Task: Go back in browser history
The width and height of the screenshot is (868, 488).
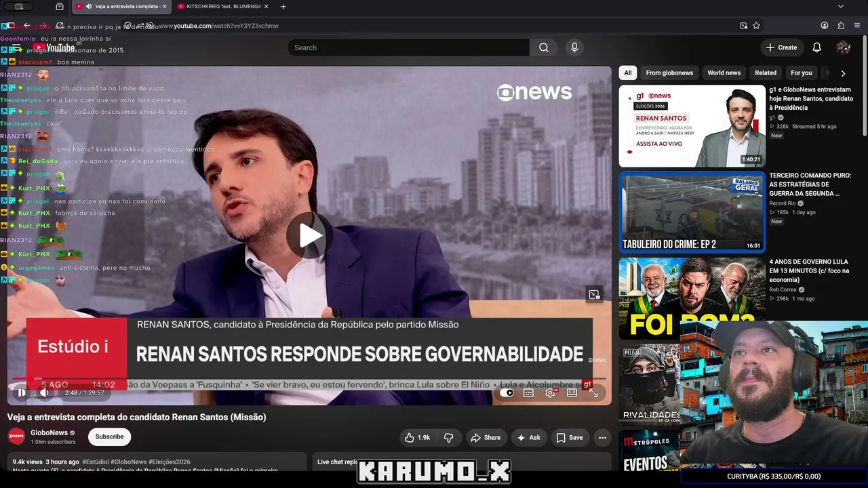Action: [x=26, y=26]
